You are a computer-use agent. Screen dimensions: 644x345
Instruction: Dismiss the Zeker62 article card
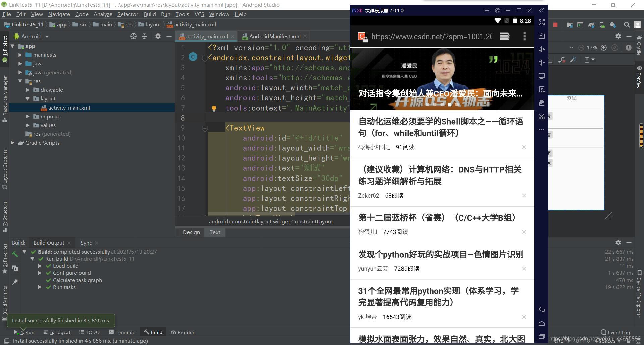[x=524, y=195]
